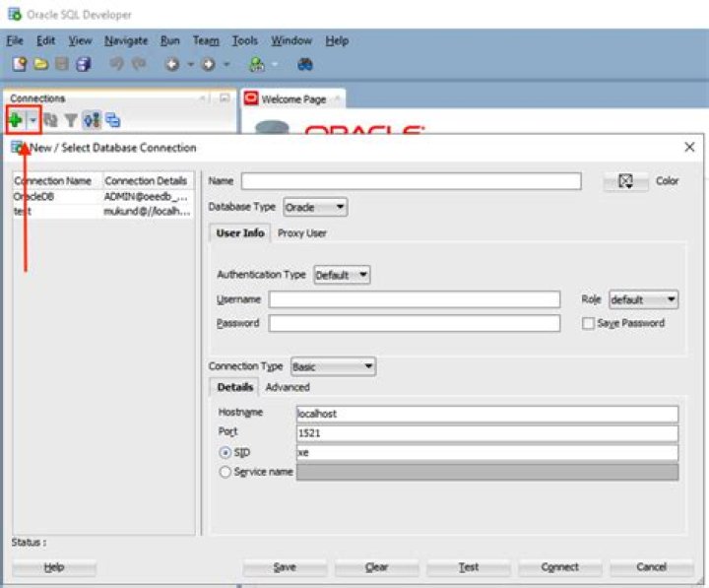Click the Save All icon in toolbar
709x588 pixels.
tap(83, 64)
